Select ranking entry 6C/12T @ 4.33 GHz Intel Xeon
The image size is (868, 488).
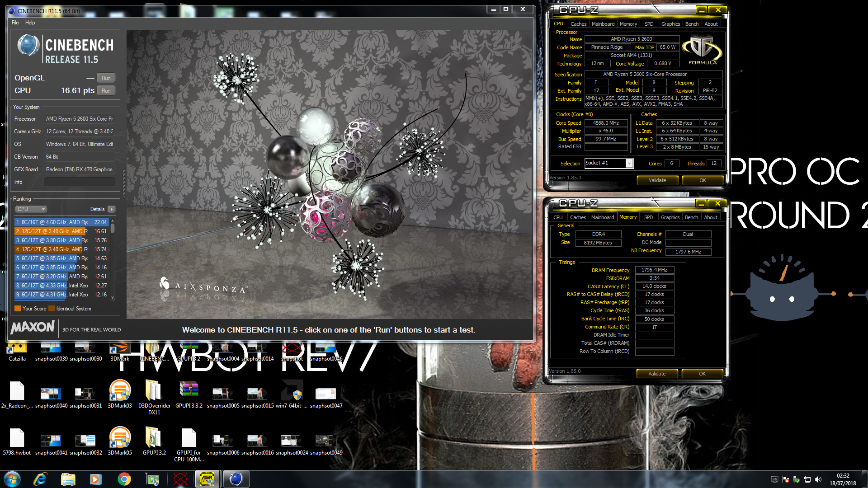tap(61, 286)
